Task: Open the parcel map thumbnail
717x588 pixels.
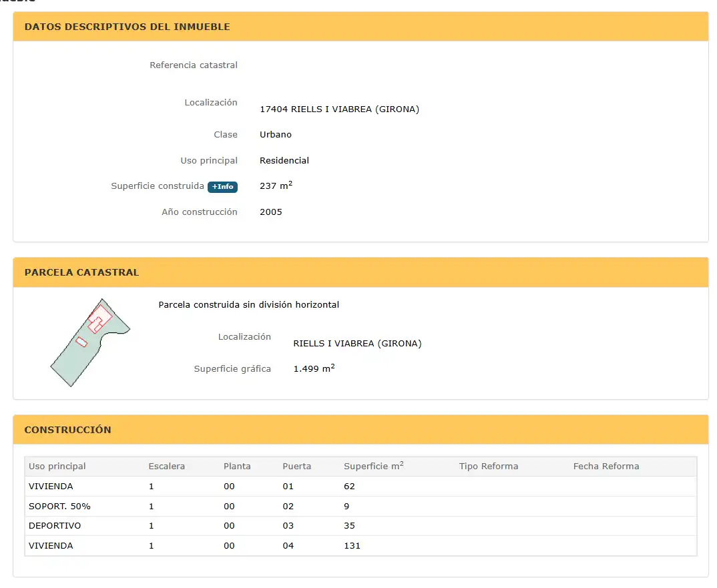Action: point(90,342)
